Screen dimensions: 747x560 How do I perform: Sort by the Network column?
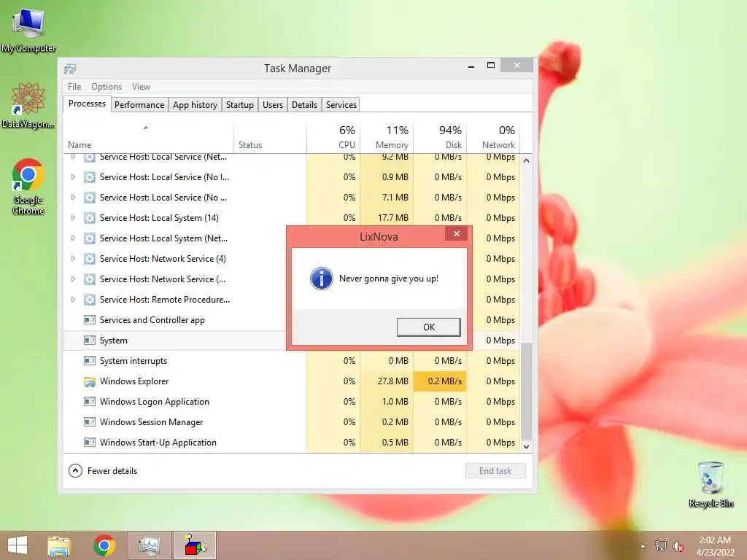point(493,138)
